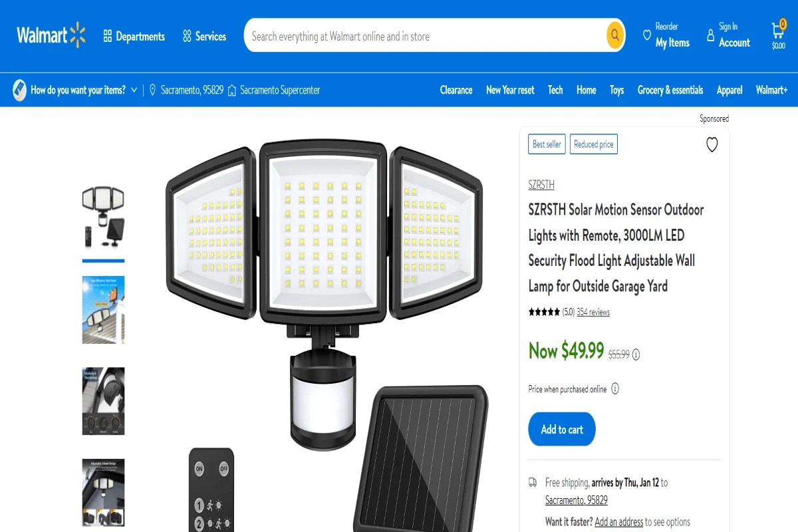This screenshot has width=798, height=532.
Task: Toggle the wishlist heart on the product
Action: click(x=712, y=144)
